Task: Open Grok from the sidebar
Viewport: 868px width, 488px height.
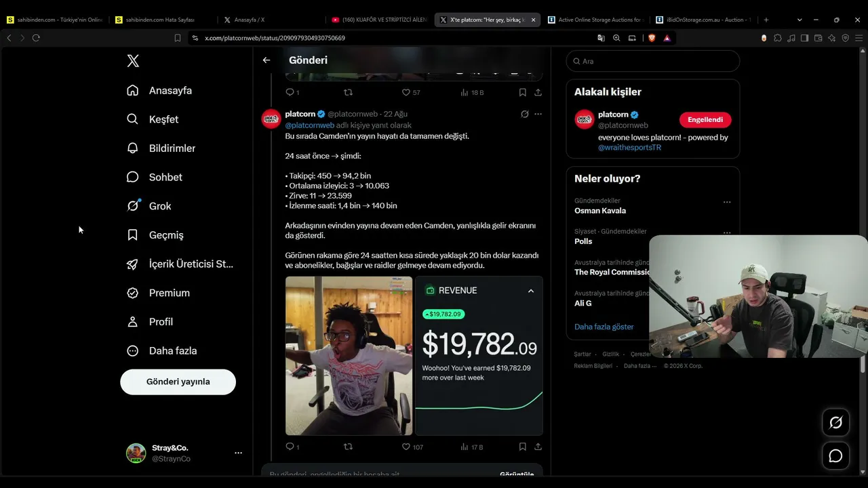Action: coord(149,206)
